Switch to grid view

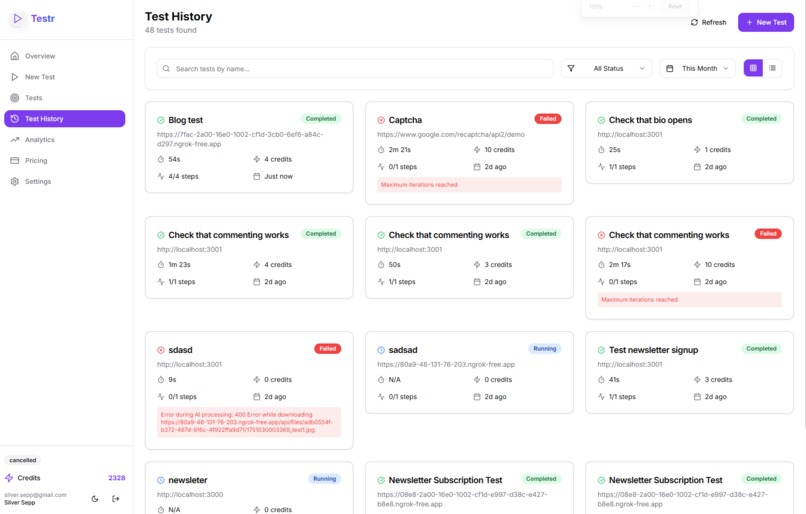(753, 68)
